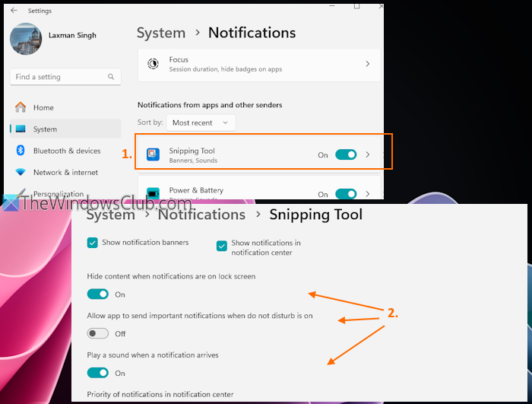Screen dimensions: 532x404
Task: Enable important notifications during do not disturb
Action: [98, 333]
